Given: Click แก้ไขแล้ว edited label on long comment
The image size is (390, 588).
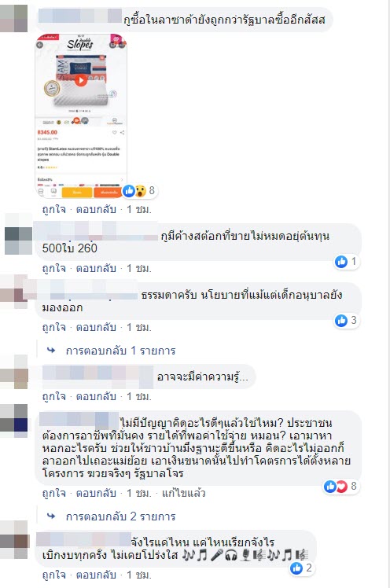Looking at the screenshot, I should (184, 493).
